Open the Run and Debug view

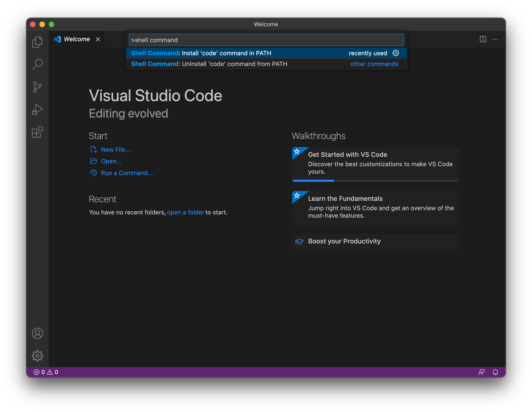37,110
